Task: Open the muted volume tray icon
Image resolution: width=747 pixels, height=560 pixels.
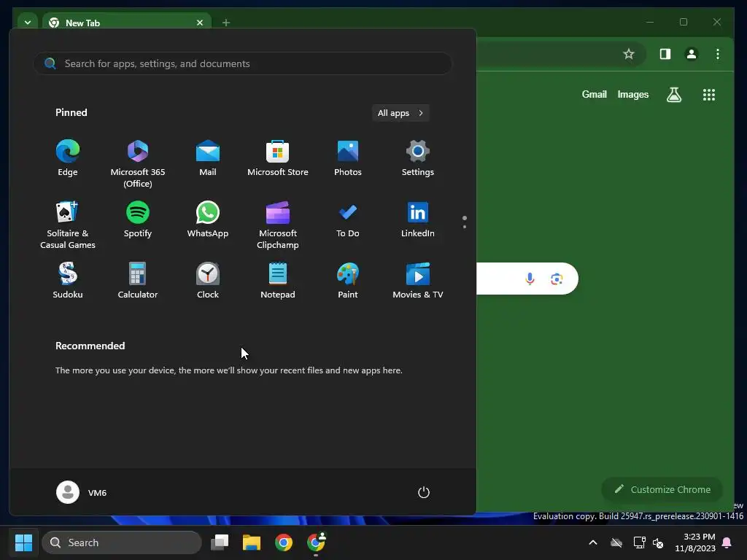Action: pyautogui.click(x=658, y=542)
